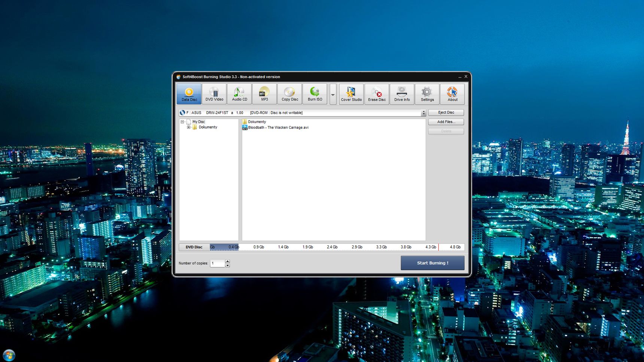The height and width of the screenshot is (362, 644).
Task: Select Dokumenty folder in the tree
Action: [208, 127]
